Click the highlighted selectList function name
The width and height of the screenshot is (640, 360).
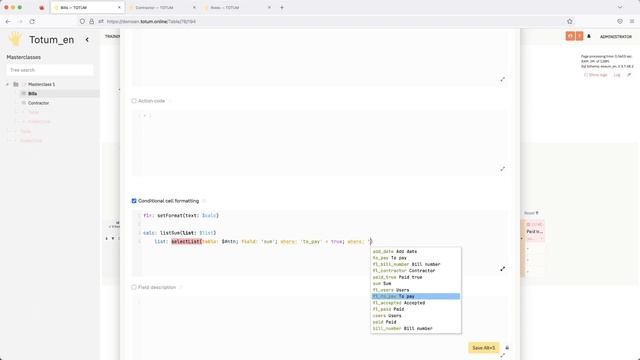(x=187, y=242)
